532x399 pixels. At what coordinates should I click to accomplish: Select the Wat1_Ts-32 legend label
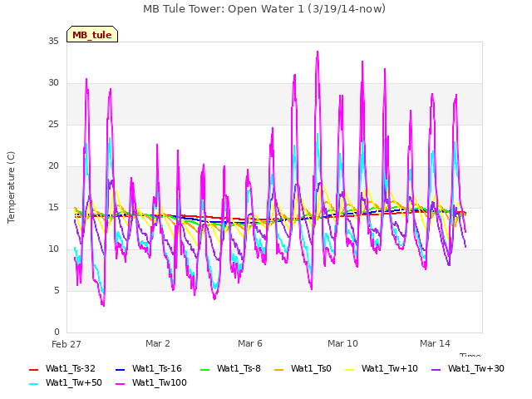click(71, 369)
